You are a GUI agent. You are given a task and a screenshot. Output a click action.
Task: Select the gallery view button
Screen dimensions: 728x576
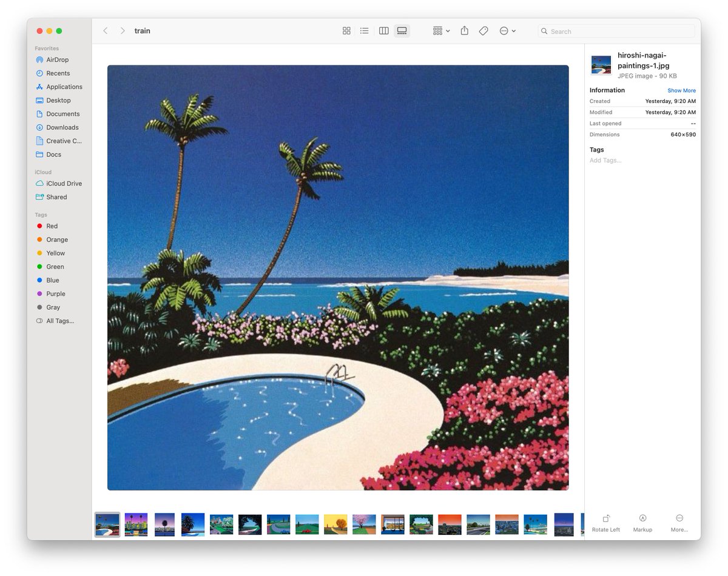pos(402,31)
